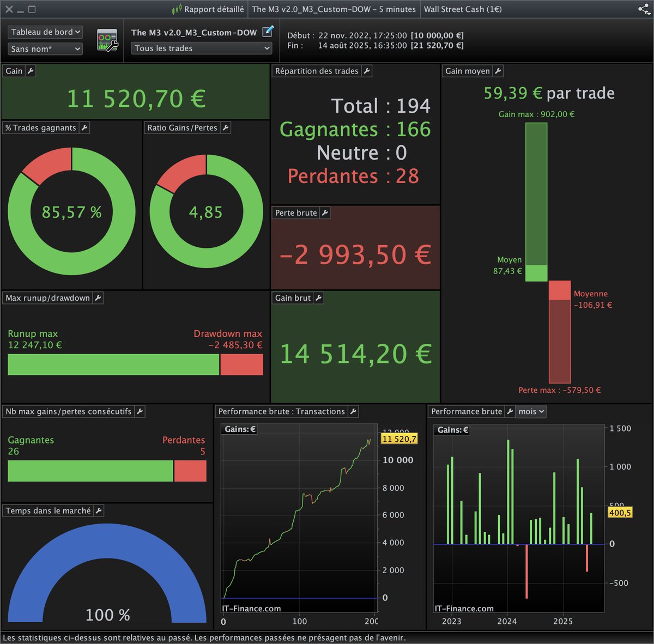Click the 85,57 % winning trades donut chart
This screenshot has height=644, width=654.
point(71,211)
